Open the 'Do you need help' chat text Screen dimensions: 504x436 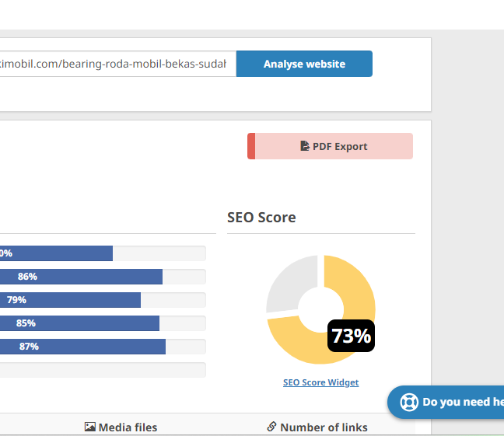tap(462, 402)
